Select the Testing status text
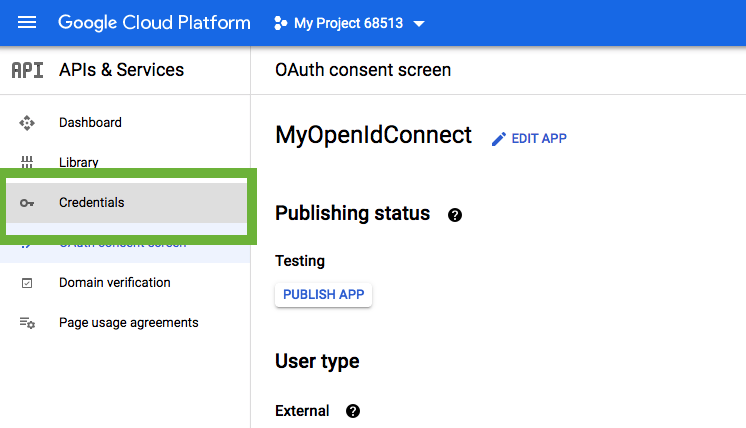Image resolution: width=746 pixels, height=428 pixels. [x=300, y=261]
